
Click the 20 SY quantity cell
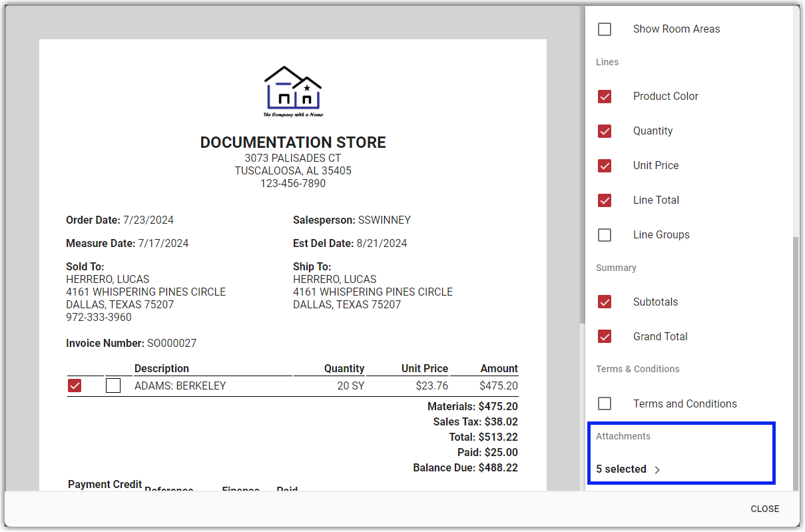point(350,386)
